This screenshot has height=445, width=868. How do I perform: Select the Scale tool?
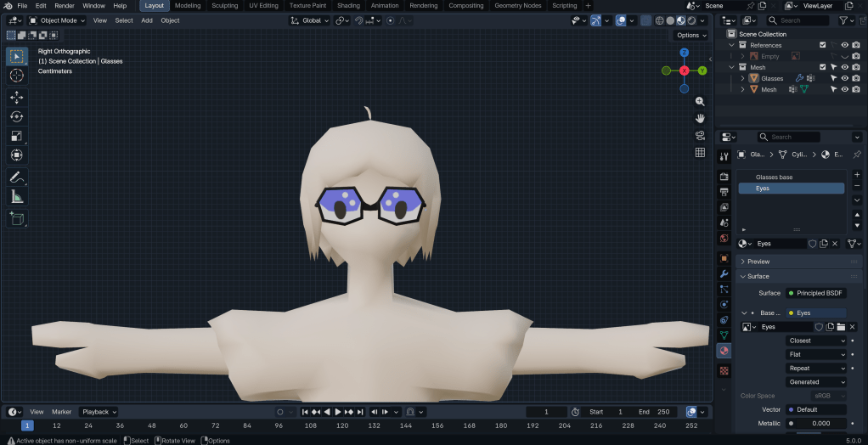pos(16,137)
